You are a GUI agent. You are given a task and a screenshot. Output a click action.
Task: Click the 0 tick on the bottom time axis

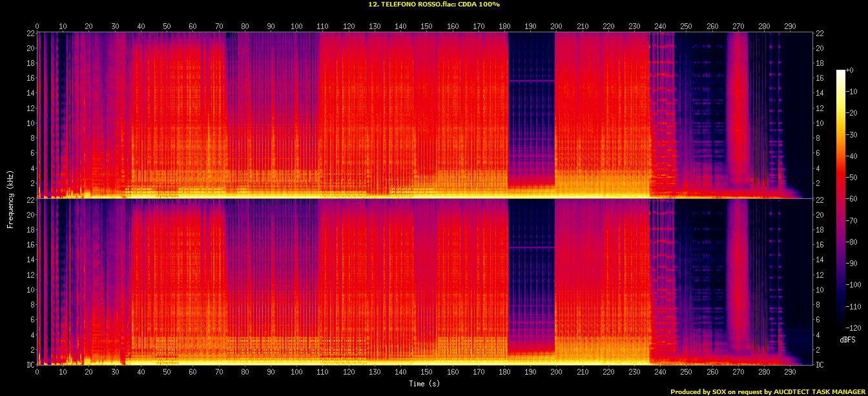(x=37, y=373)
